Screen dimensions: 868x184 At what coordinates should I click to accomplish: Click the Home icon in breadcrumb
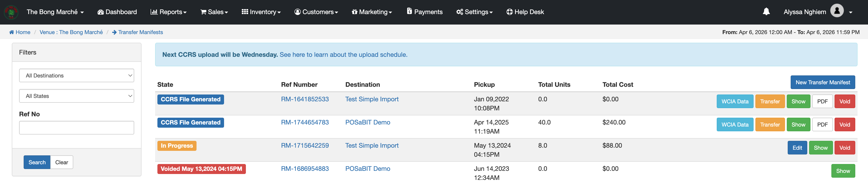tap(11, 32)
